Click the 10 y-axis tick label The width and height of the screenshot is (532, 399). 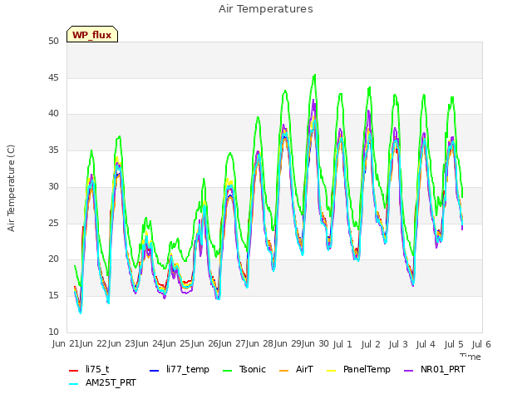(x=53, y=332)
